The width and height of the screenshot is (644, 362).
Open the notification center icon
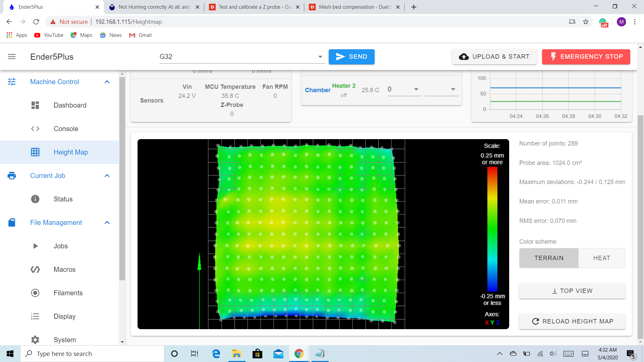click(x=631, y=354)
